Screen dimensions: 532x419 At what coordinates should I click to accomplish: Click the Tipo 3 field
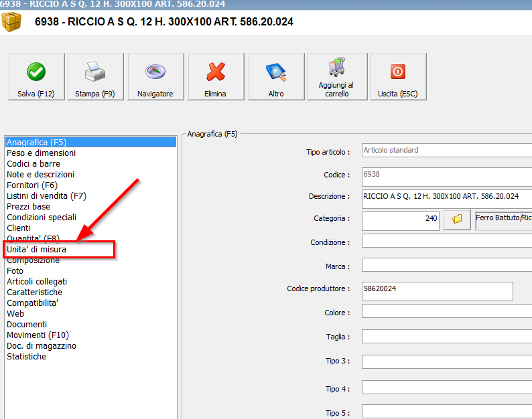click(x=447, y=361)
